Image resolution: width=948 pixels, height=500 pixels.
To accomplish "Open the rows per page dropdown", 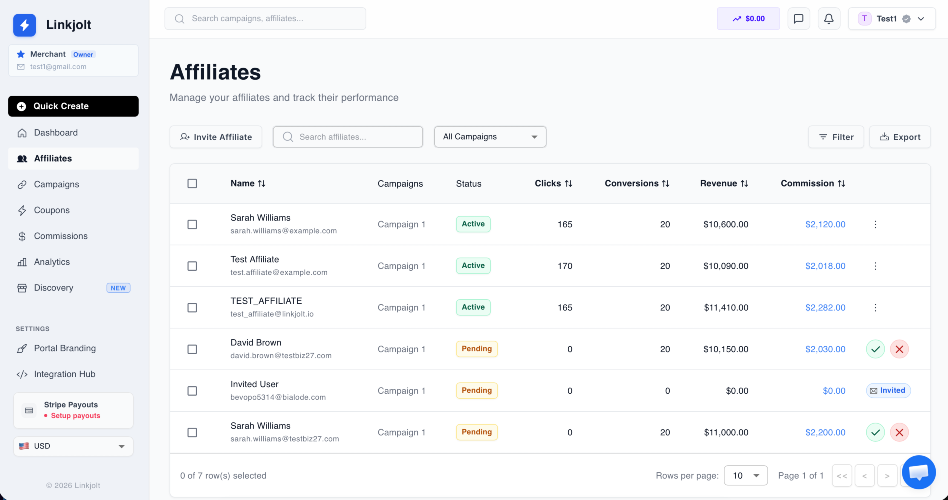I will click(x=745, y=475).
